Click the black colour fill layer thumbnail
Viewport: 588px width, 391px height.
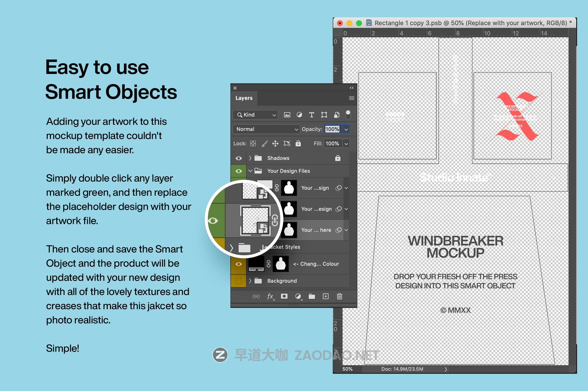click(256, 264)
